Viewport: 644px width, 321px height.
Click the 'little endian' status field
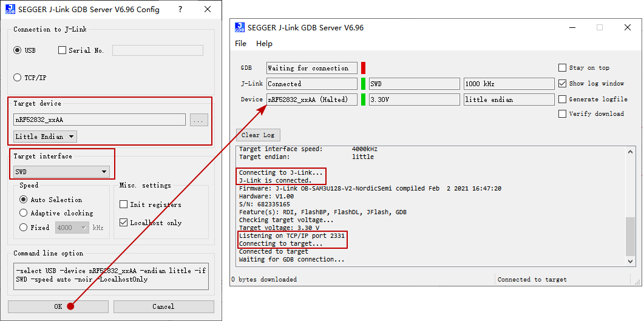point(509,100)
